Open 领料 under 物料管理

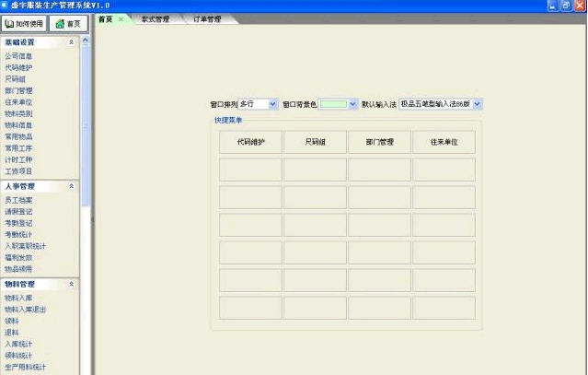11,321
